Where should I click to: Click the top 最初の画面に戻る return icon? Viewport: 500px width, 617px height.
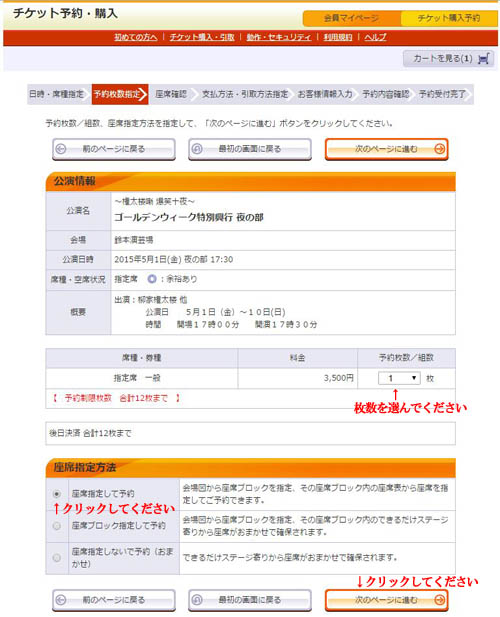(x=197, y=149)
